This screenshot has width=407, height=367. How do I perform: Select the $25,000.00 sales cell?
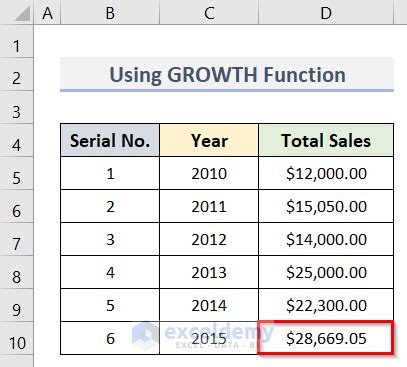coord(326,272)
